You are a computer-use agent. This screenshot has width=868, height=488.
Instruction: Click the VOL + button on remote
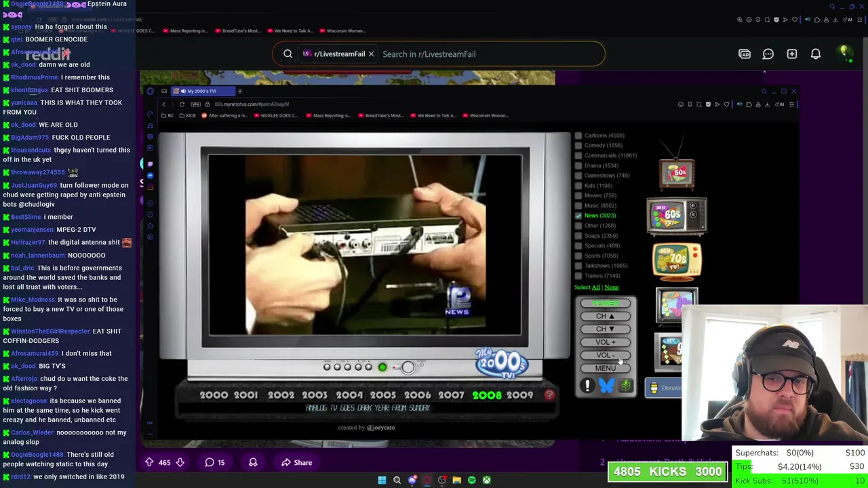[x=606, y=342]
